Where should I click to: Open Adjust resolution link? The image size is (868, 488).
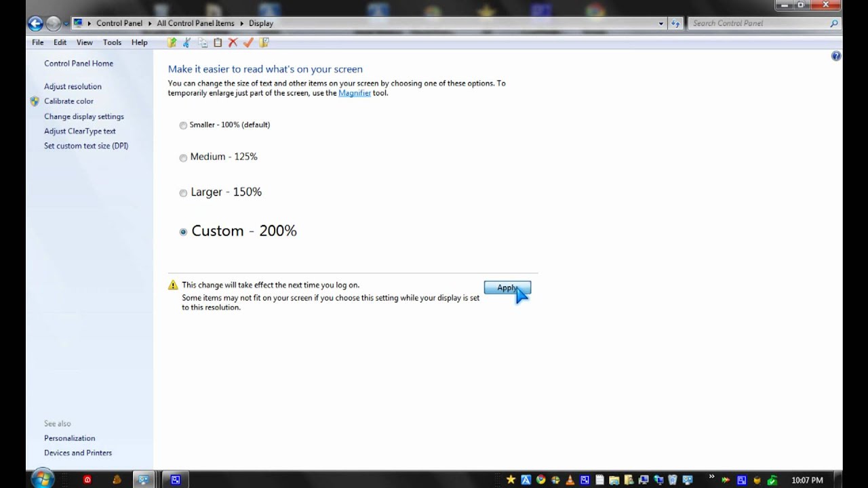point(73,86)
